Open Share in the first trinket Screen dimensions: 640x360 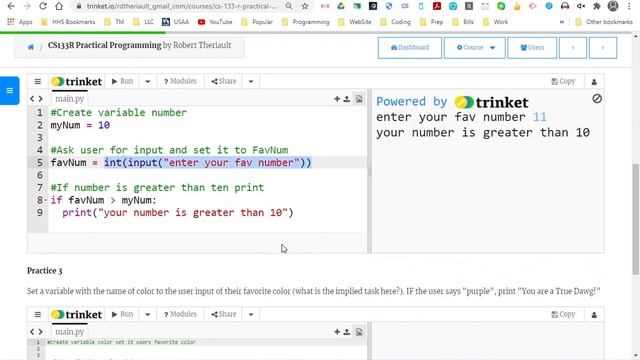pos(224,81)
